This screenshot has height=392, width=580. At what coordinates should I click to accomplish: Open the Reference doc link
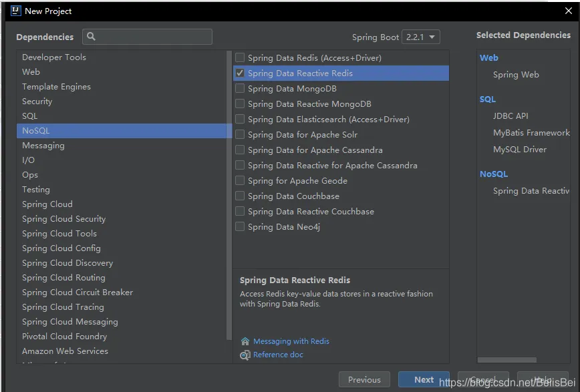click(278, 355)
